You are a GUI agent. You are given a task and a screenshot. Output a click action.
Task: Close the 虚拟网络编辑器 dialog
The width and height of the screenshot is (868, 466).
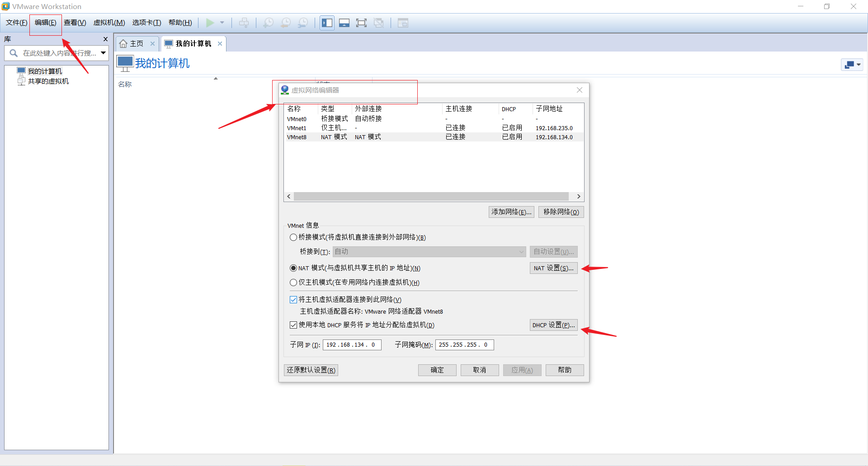tap(580, 90)
